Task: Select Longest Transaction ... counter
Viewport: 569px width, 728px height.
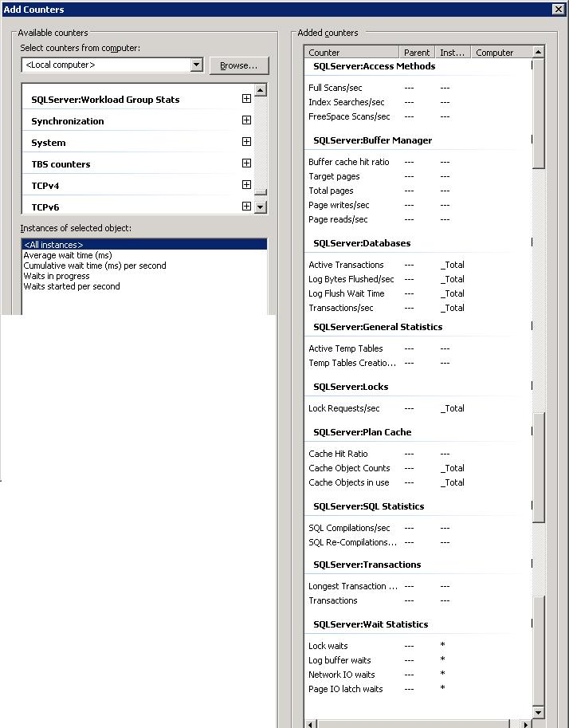Action: coord(353,586)
